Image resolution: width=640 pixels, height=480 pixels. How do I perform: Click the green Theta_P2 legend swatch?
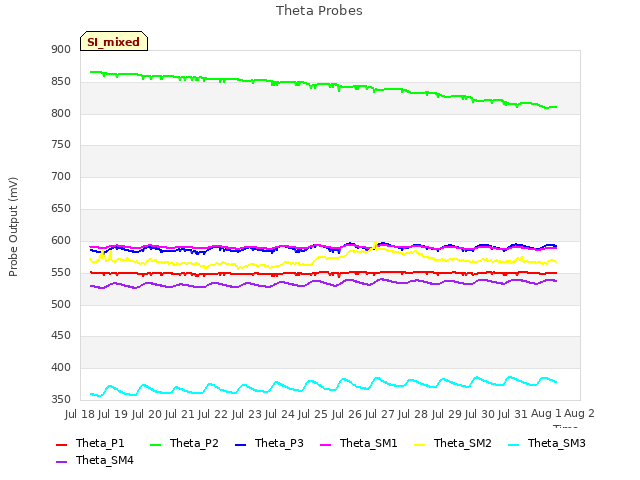click(156, 444)
